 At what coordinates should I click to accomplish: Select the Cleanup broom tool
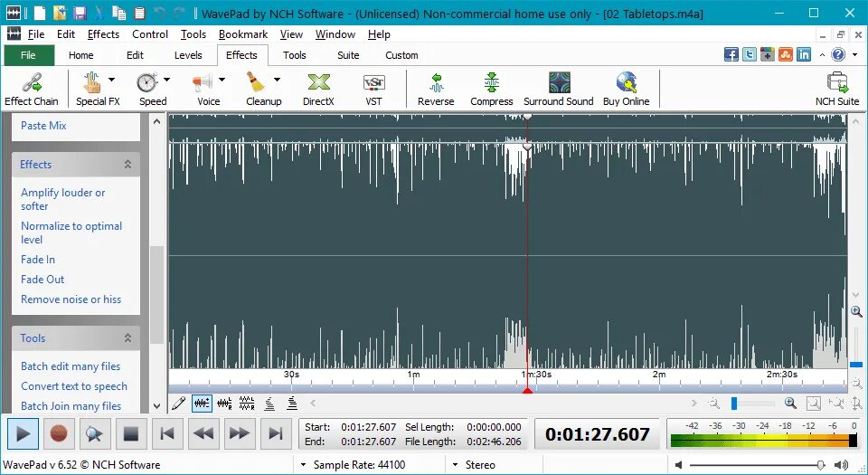[256, 83]
